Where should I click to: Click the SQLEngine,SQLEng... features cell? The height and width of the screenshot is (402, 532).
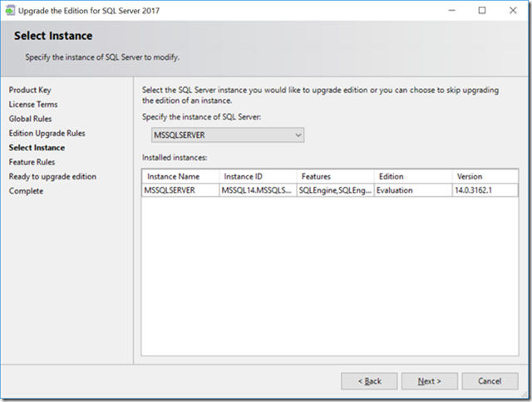pyautogui.click(x=336, y=190)
